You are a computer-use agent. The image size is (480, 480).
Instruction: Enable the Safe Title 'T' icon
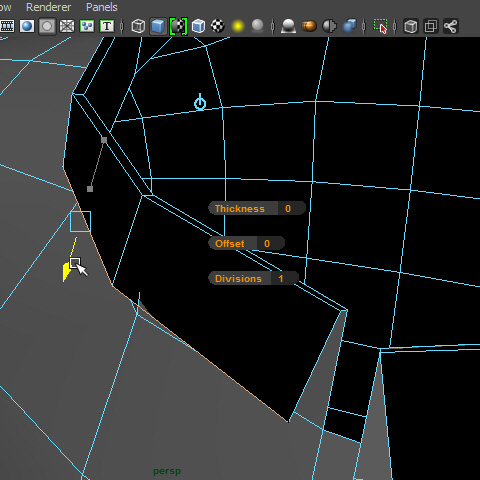(x=107, y=26)
